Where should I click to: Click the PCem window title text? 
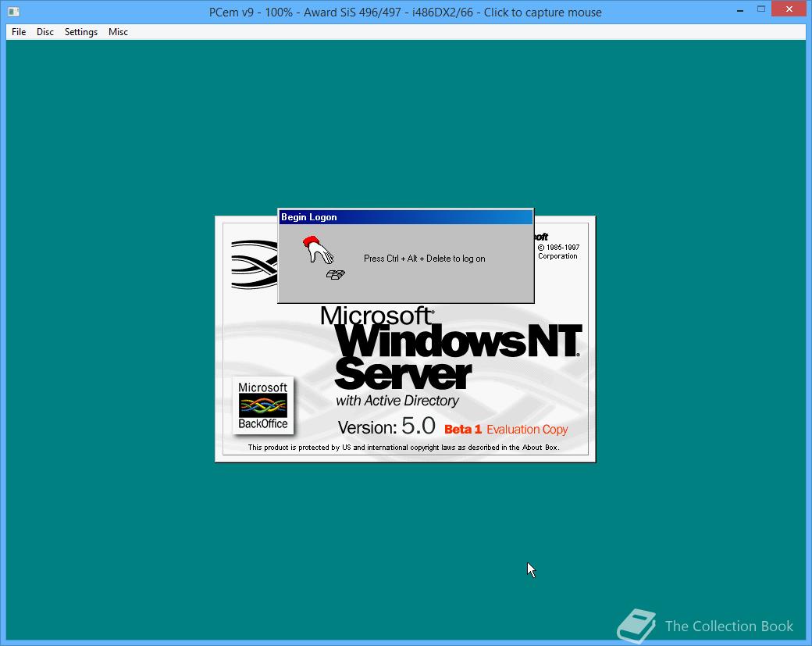point(405,12)
